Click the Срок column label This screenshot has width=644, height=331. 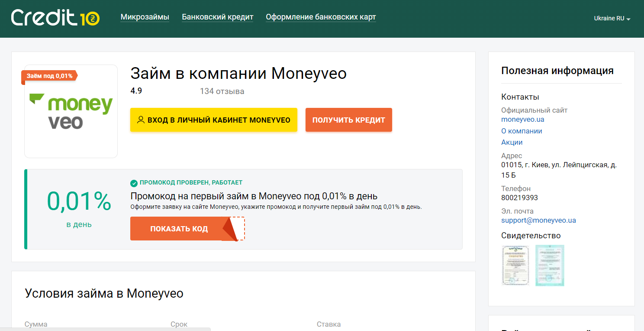[x=179, y=324]
